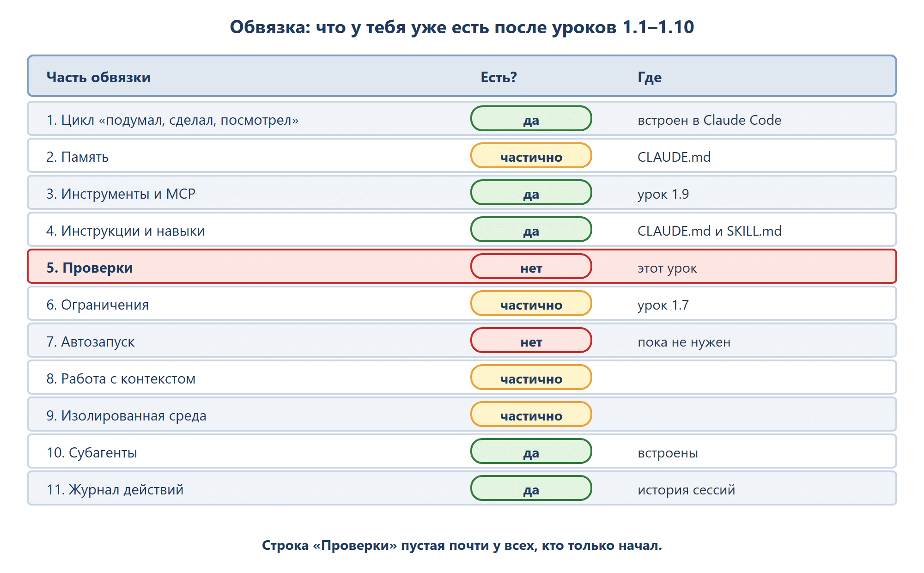924x573 pixels.
Task: Click the «да» badge for Журнал действий
Action: tap(531, 488)
